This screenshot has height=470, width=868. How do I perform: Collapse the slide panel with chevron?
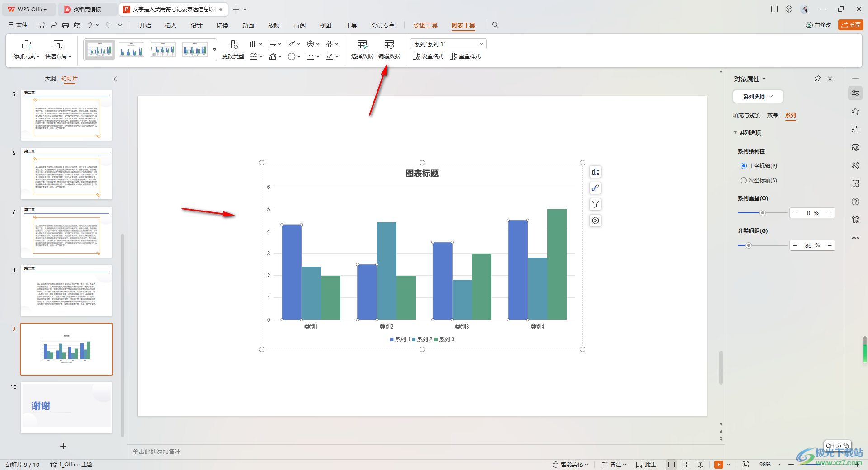[x=115, y=79]
